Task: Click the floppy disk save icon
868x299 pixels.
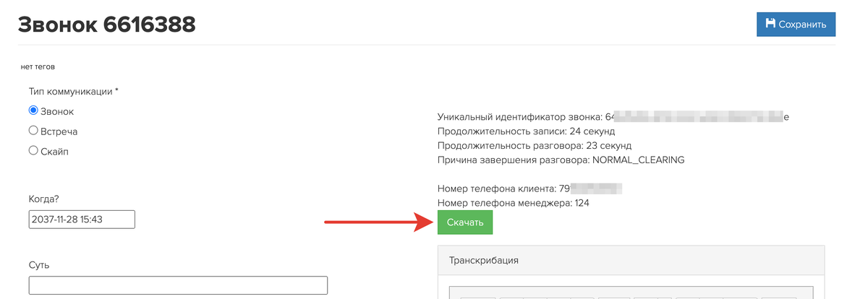Action: (770, 24)
